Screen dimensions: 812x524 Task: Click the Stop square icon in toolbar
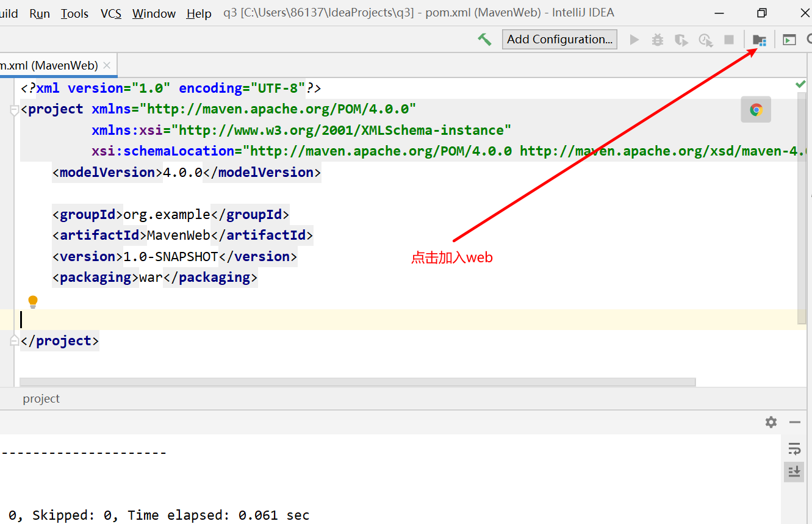click(x=729, y=40)
